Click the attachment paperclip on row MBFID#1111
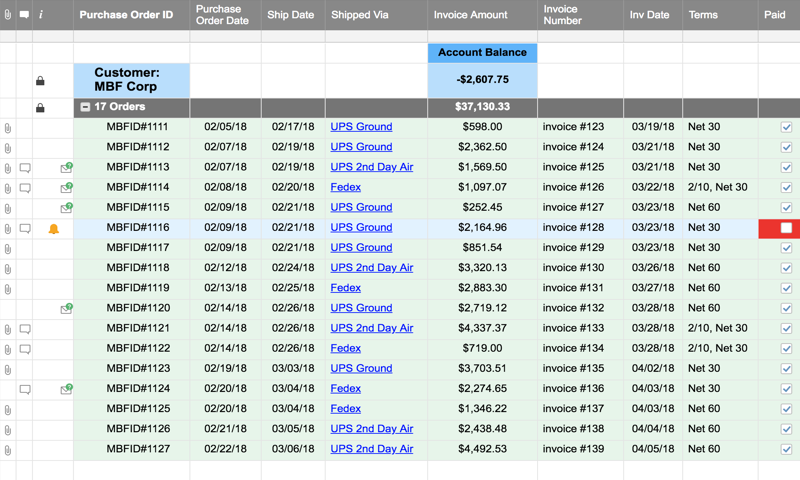The height and width of the screenshot is (480, 800). (x=8, y=128)
